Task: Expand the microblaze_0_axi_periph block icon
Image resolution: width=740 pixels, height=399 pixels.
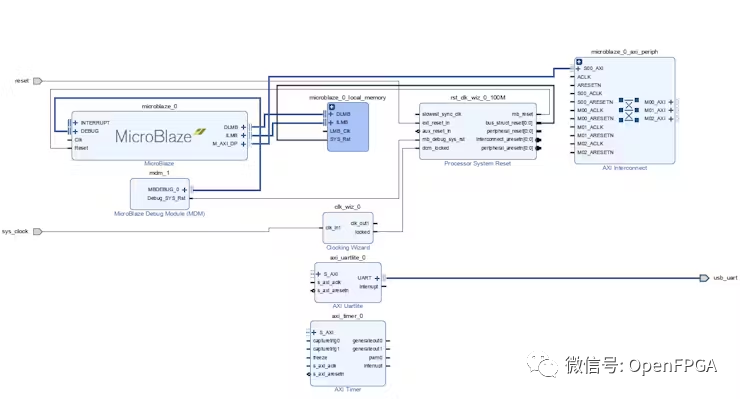Action: pos(579,62)
